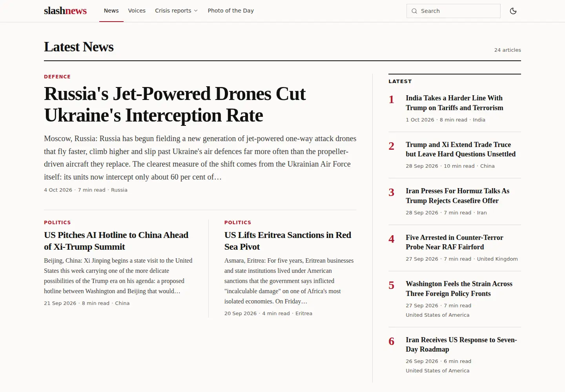Image resolution: width=565 pixels, height=392 pixels.
Task: Open the slashnews logo homepage
Action: [x=65, y=11]
